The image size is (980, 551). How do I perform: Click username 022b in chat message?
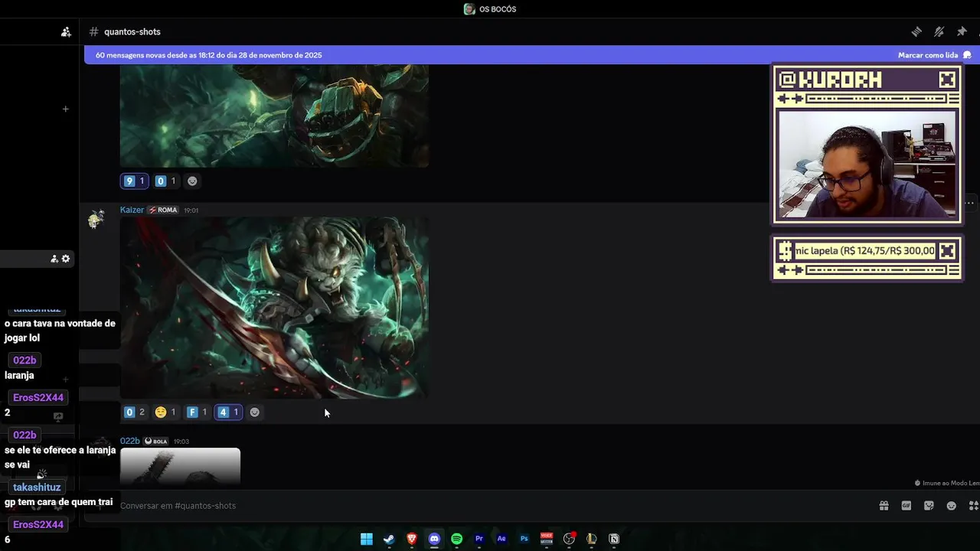pos(130,441)
